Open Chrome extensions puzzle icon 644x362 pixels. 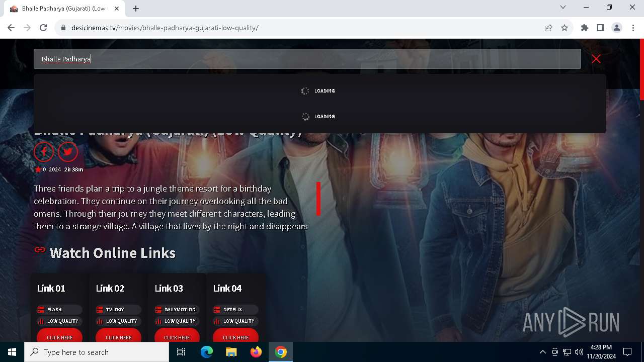(585, 28)
